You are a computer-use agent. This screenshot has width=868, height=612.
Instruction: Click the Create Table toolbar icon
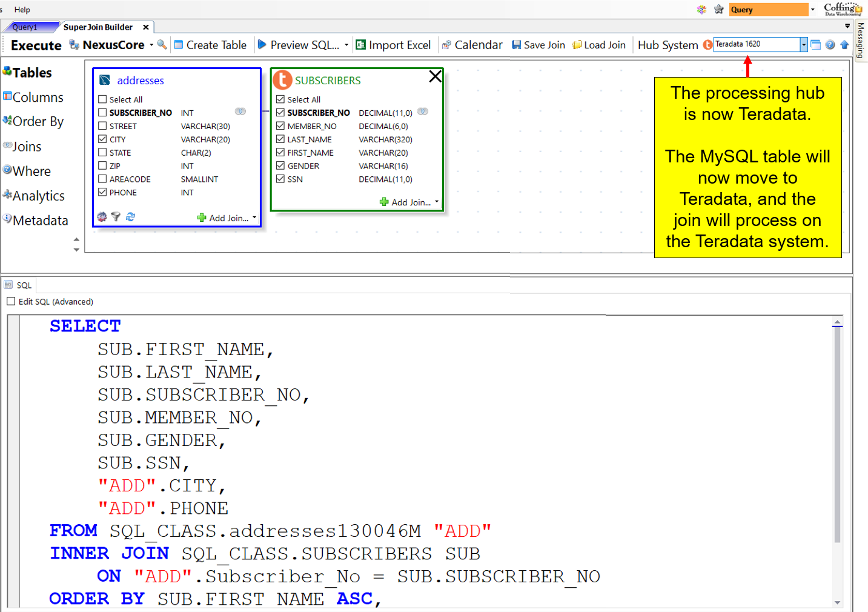tap(179, 45)
